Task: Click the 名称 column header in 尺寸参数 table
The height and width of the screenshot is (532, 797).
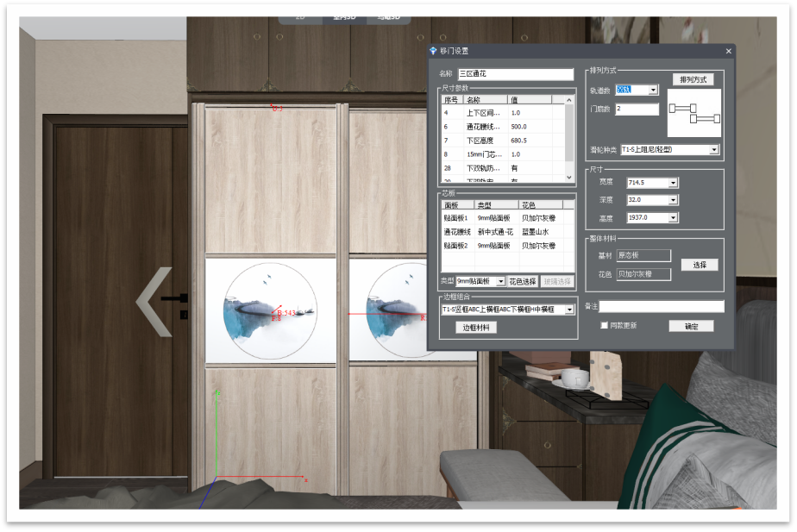Action: click(485, 100)
